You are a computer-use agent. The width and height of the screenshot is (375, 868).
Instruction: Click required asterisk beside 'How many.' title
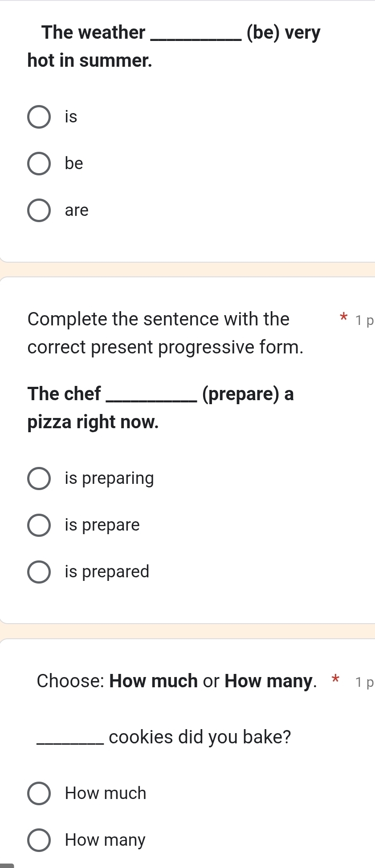click(335, 680)
